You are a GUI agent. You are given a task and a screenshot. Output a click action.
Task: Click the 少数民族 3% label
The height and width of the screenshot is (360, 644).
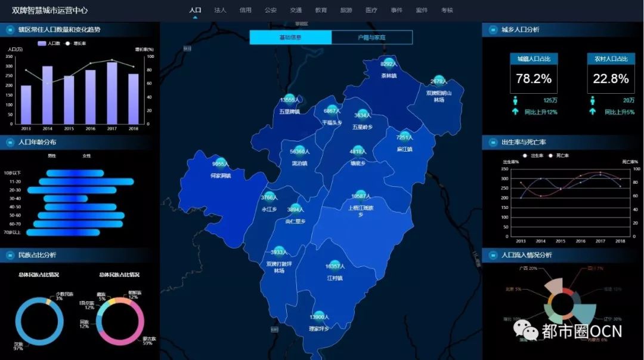click(65, 296)
